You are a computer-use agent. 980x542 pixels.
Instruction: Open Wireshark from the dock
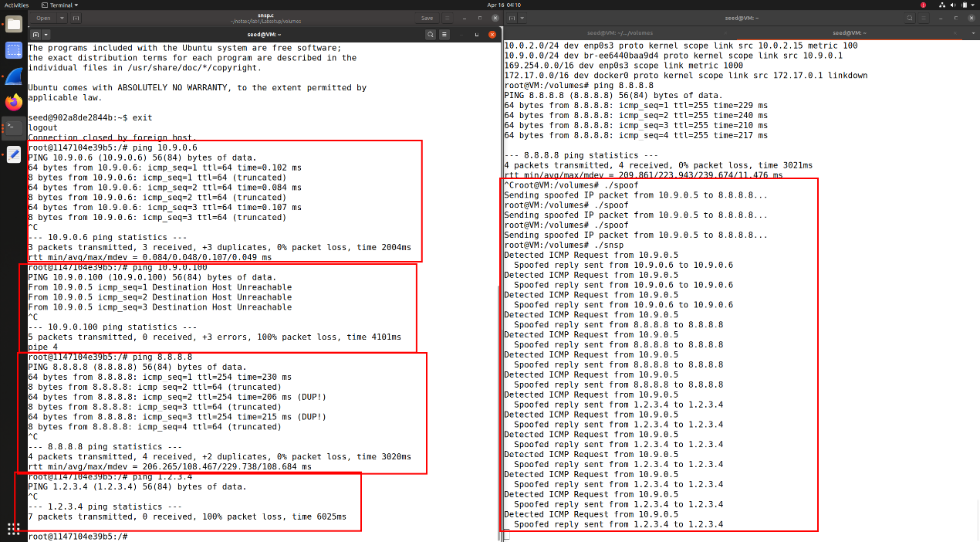[x=13, y=76]
